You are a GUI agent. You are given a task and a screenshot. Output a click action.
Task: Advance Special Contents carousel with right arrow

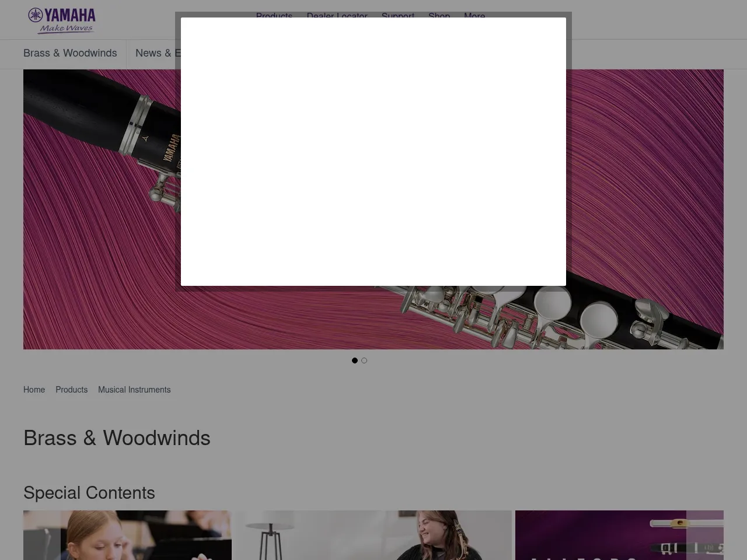pos(705,537)
